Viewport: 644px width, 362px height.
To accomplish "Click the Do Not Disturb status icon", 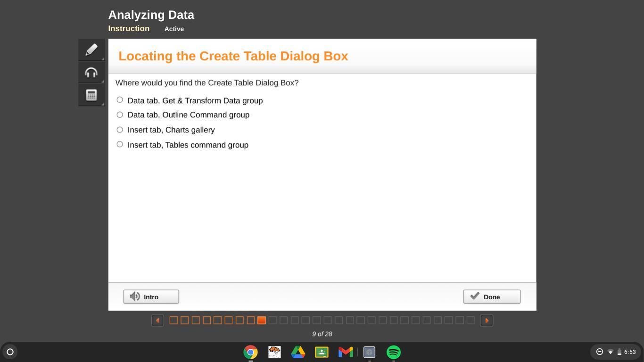I will pos(600,352).
